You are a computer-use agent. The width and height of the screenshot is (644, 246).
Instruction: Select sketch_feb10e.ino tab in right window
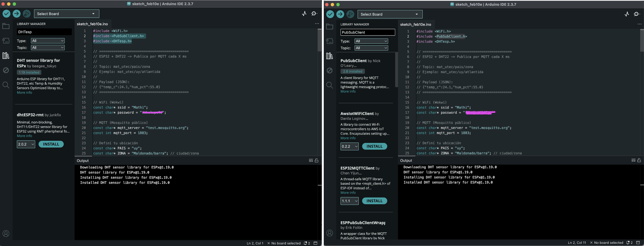point(416,25)
